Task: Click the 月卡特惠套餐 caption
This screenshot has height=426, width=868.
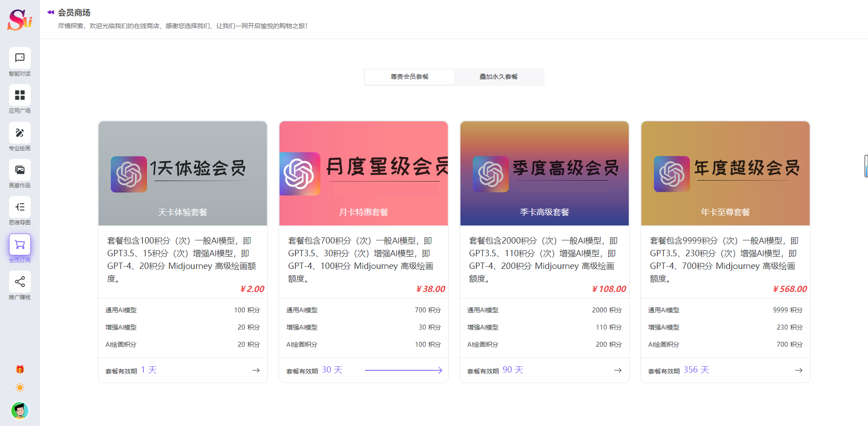Action: pos(364,212)
